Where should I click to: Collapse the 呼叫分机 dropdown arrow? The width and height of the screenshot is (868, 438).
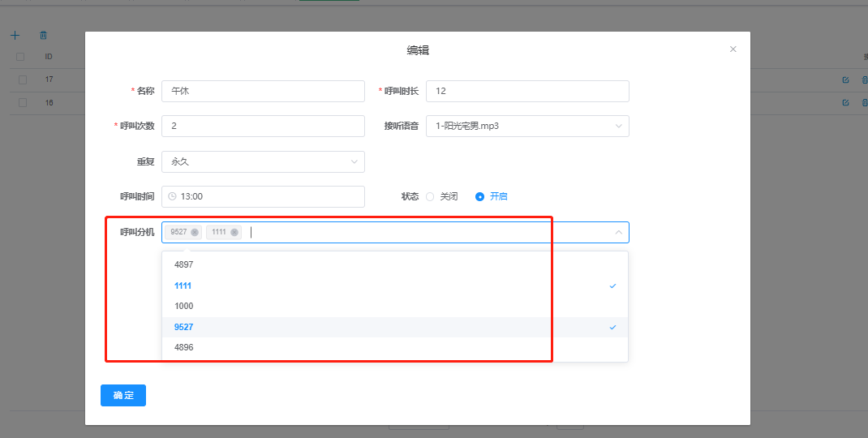pos(618,233)
